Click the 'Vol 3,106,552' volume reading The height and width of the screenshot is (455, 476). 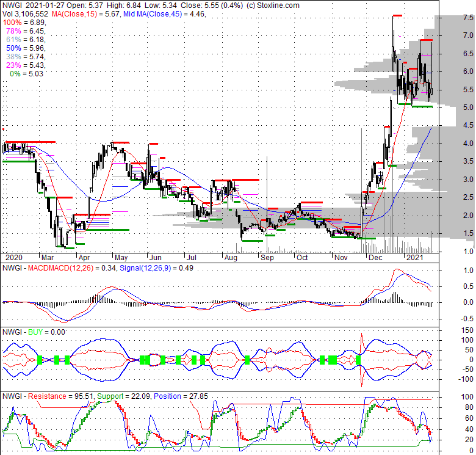(25, 14)
